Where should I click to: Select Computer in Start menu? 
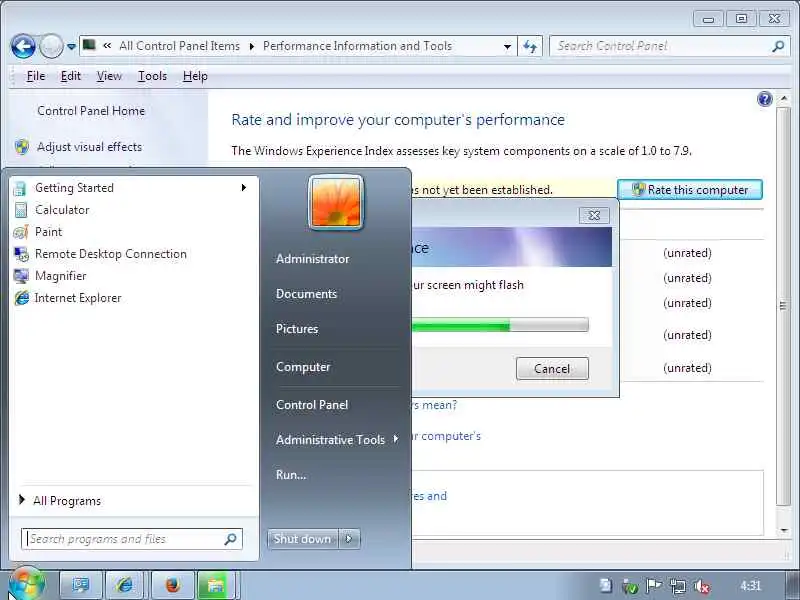(303, 367)
